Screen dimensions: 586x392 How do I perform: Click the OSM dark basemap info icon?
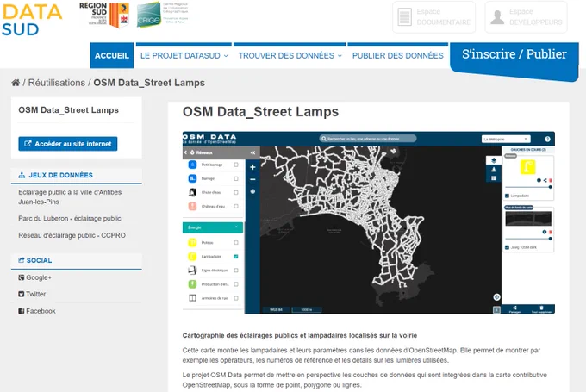(x=545, y=232)
